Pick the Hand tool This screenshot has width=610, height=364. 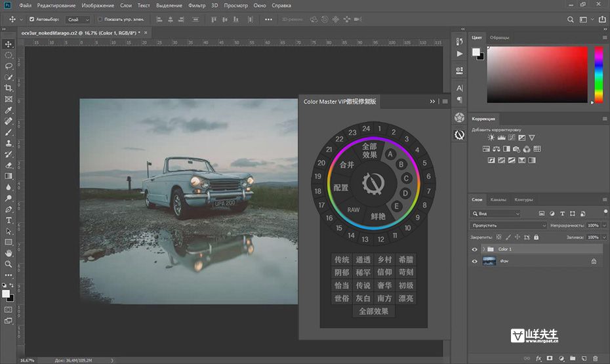[x=9, y=253]
